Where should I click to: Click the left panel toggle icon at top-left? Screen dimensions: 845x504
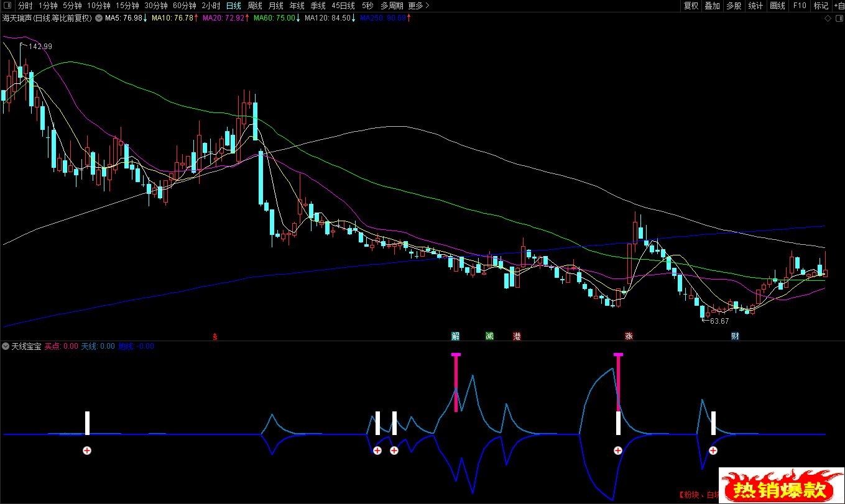coord(6,6)
